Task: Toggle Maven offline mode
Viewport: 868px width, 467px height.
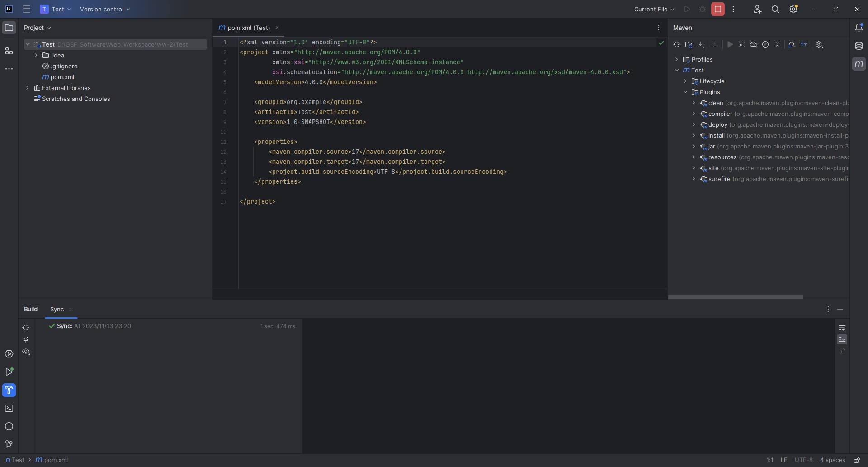Action: (754, 44)
